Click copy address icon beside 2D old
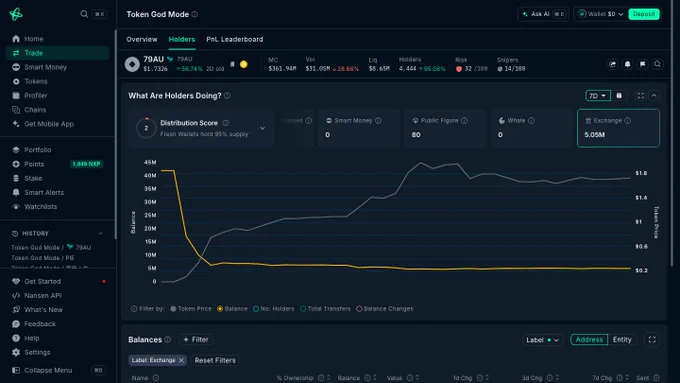The height and width of the screenshot is (383, 680). (x=232, y=64)
